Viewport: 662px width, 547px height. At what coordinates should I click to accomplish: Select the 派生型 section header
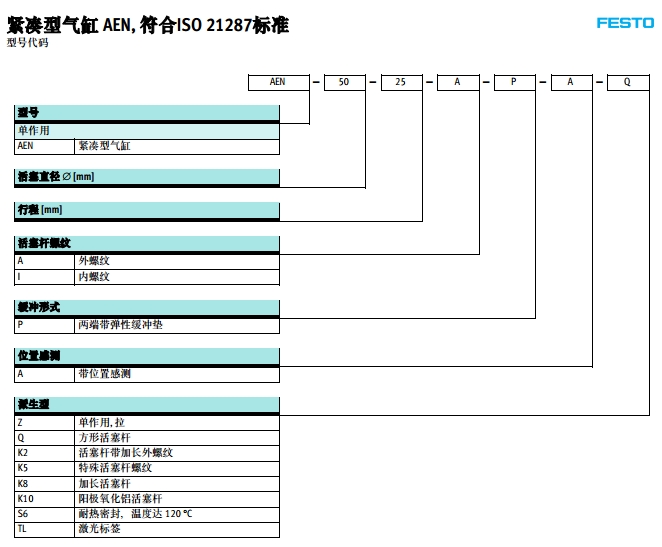(x=147, y=404)
